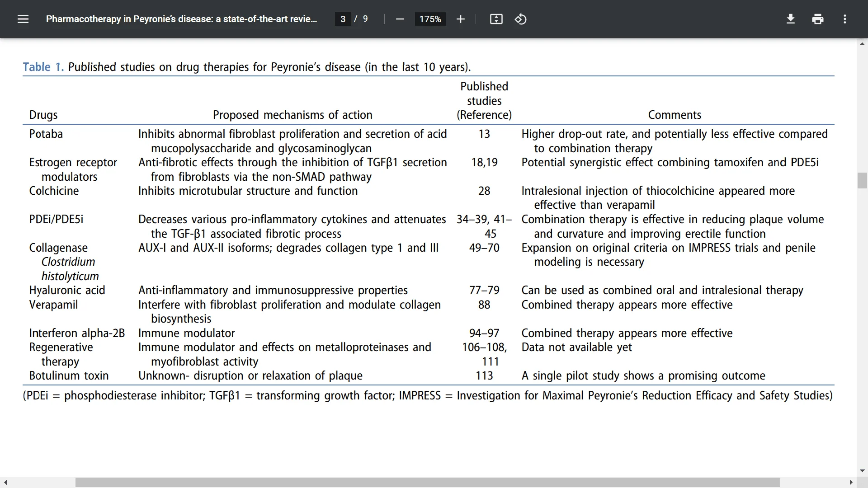Click the 'Proposed mechanisms of action' header

(x=292, y=115)
